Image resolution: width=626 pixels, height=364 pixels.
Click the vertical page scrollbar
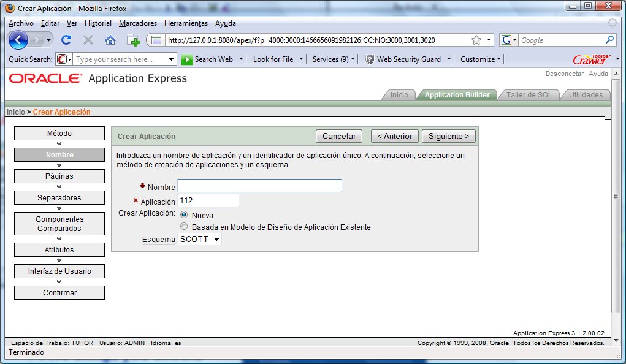(x=615, y=195)
